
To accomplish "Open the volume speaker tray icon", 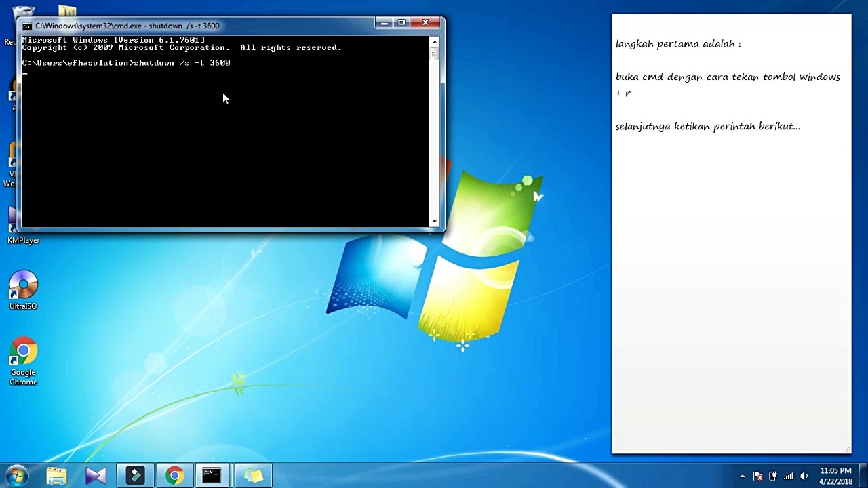I will 804,476.
